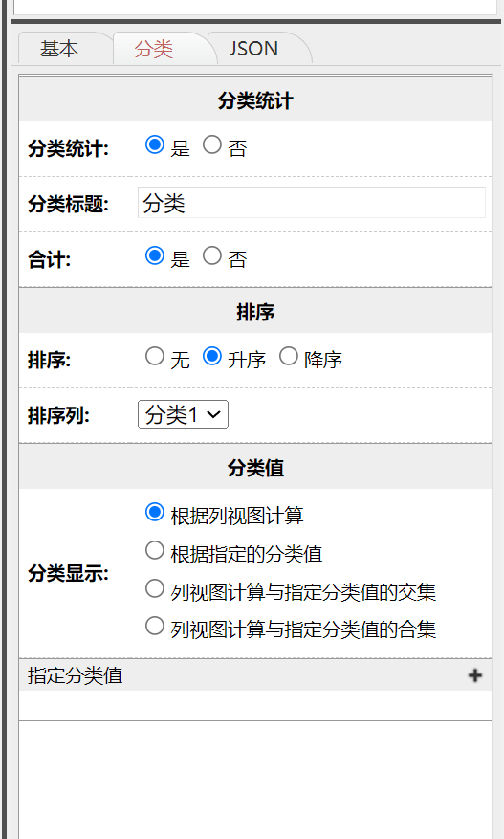Choose 无 for 排序
504x839 pixels.
pyautogui.click(x=155, y=356)
